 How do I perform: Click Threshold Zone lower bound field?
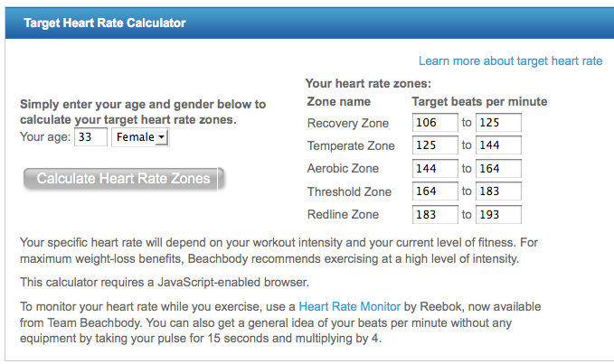tap(435, 192)
